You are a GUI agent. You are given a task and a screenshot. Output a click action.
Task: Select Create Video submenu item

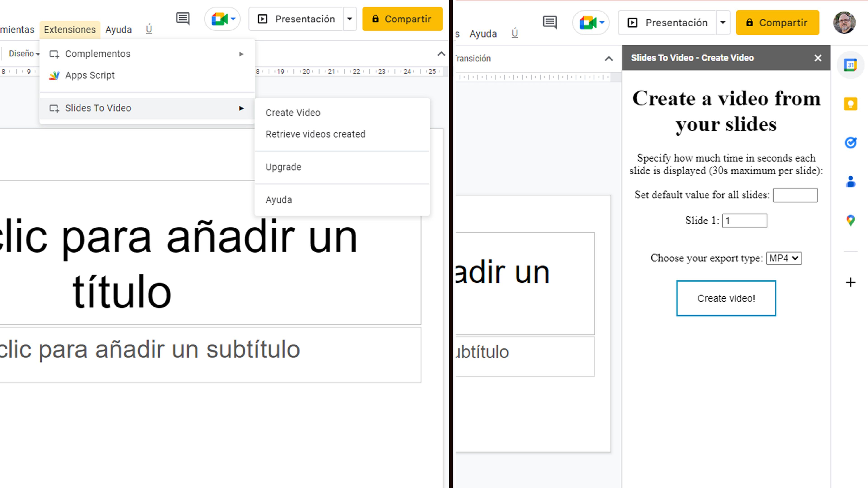[x=342, y=113]
